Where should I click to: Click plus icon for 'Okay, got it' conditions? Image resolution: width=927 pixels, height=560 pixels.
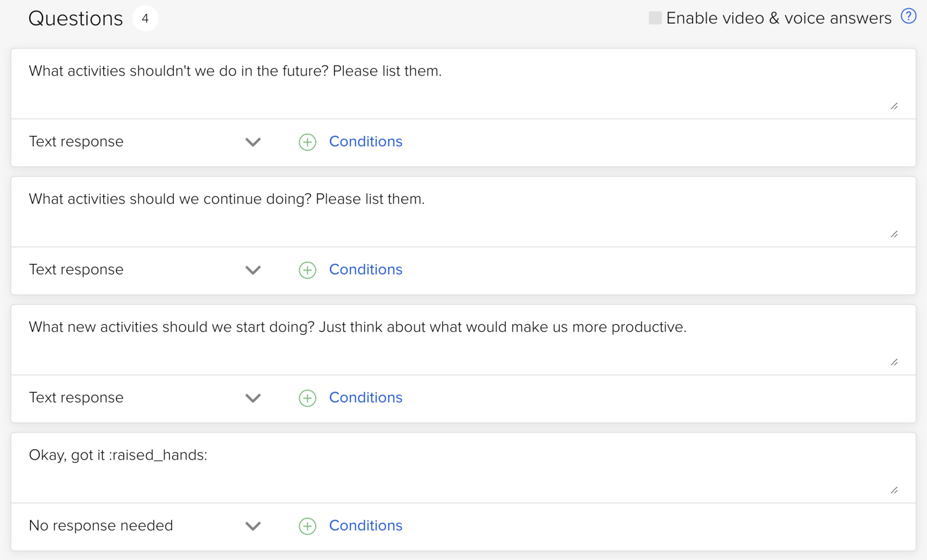pyautogui.click(x=307, y=526)
